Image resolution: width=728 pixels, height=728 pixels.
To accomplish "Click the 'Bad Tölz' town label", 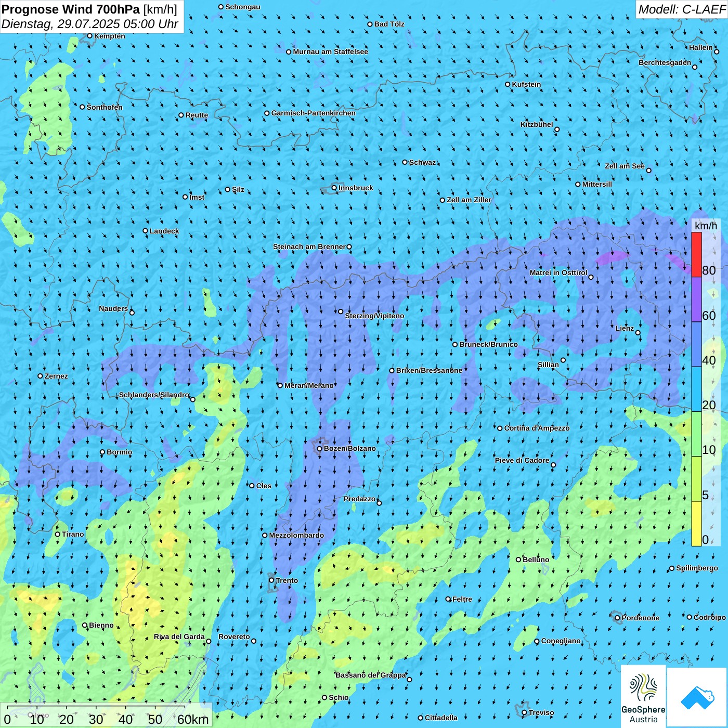I will click(x=389, y=24).
